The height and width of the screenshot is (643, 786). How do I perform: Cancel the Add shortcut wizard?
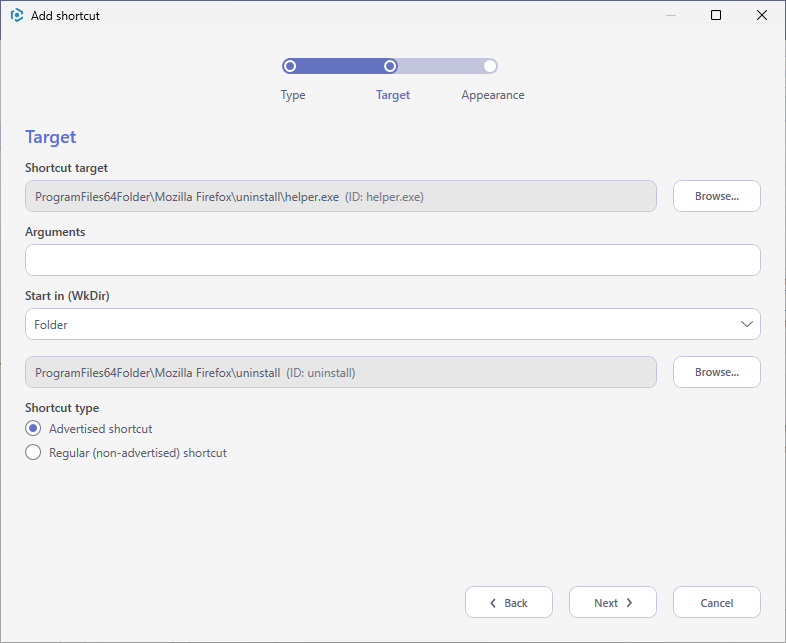(716, 602)
